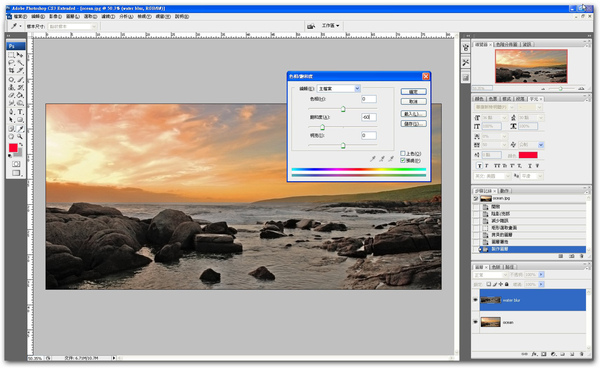Viewport: 600px width, 368px height.
Task: Select the Crop tool
Action: 11,70
